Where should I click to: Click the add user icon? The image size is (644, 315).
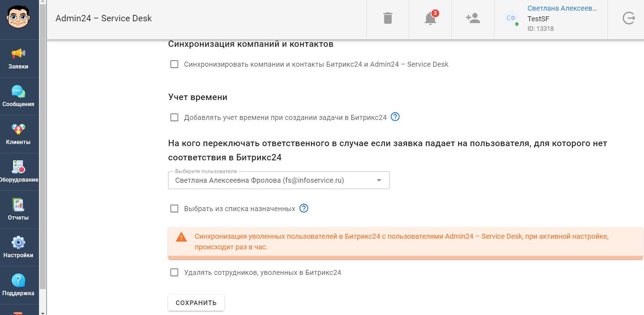(x=473, y=18)
